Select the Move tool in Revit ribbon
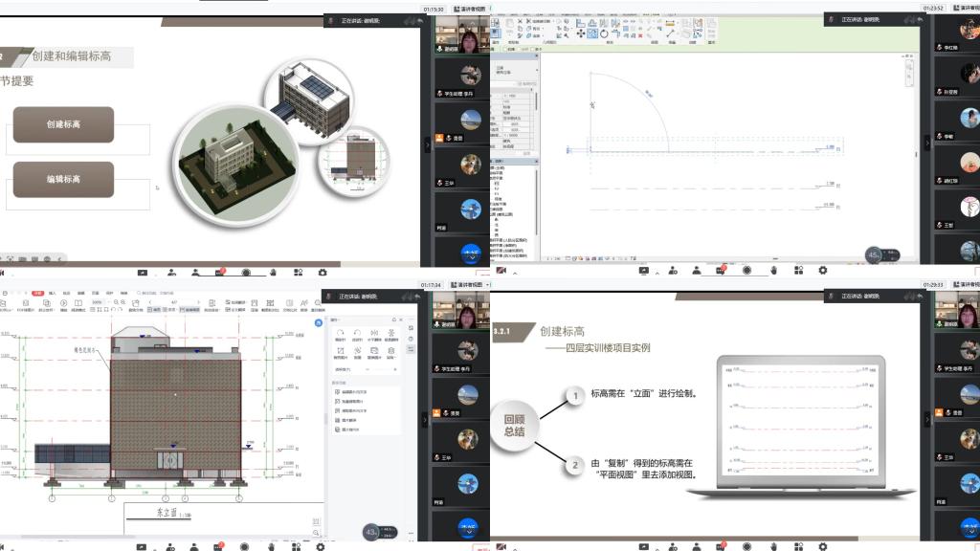Image resolution: width=980 pixels, height=551 pixels. [x=580, y=33]
